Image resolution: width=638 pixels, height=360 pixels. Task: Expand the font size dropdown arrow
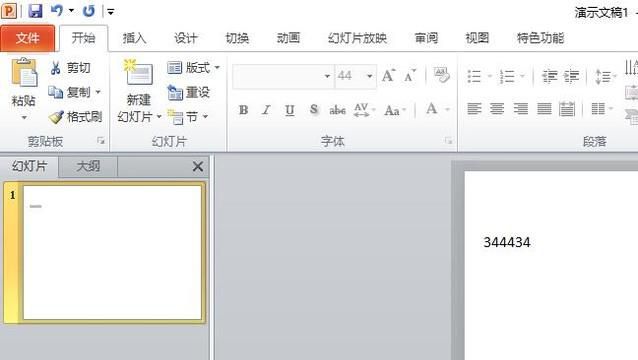[x=369, y=76]
